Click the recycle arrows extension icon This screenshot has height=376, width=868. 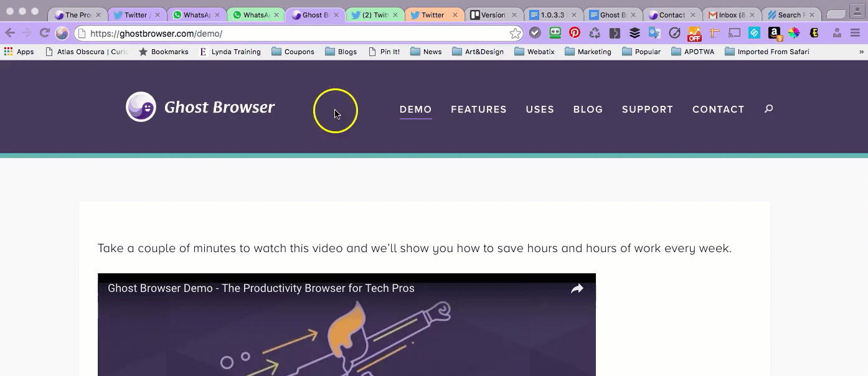click(x=595, y=33)
